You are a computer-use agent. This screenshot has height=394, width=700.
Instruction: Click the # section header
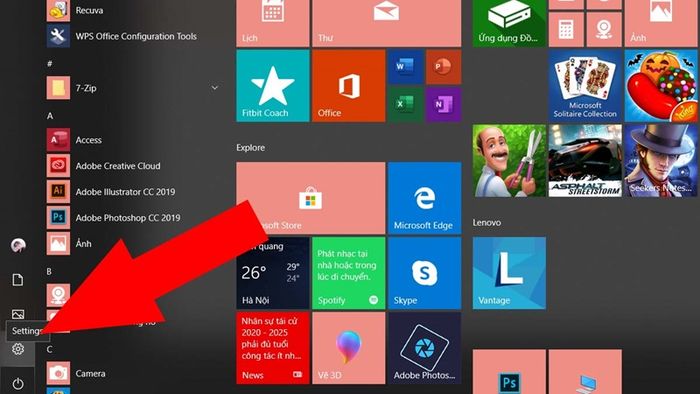point(50,64)
